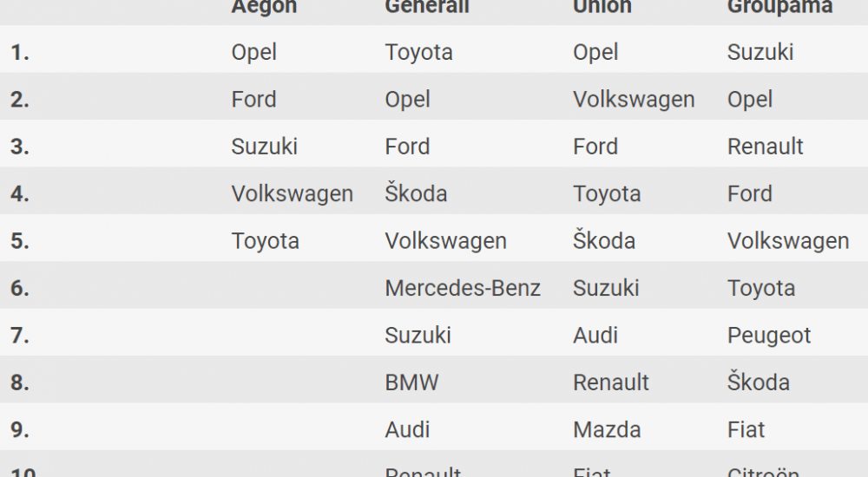Select Toyota in the Groupama column
The width and height of the screenshot is (868, 477).
coord(760,288)
